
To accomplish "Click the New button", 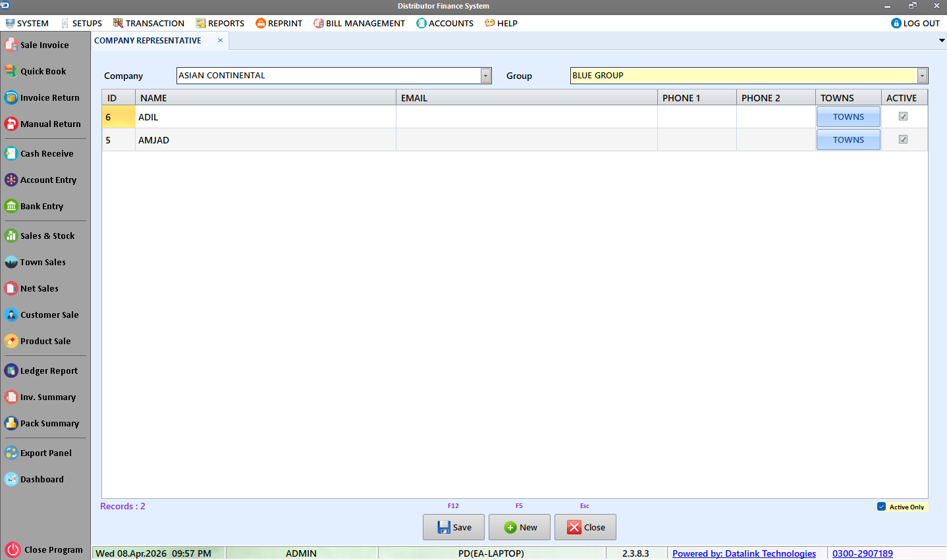I will 520,527.
